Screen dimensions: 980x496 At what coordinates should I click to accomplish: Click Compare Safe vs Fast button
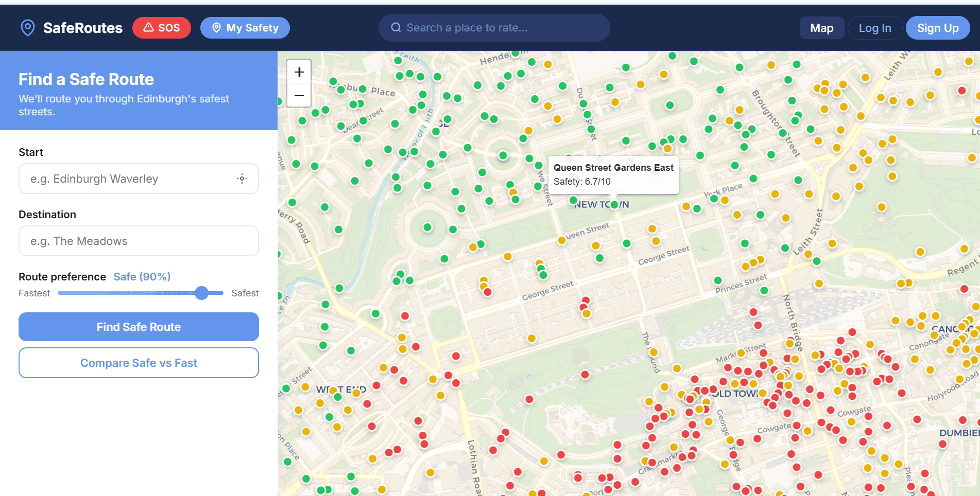tap(139, 363)
